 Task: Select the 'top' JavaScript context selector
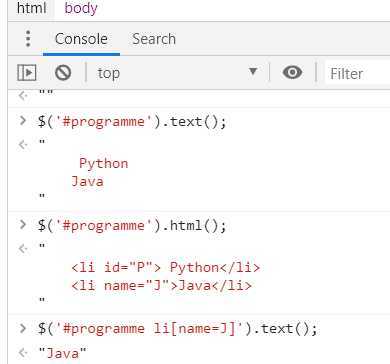tap(177, 73)
